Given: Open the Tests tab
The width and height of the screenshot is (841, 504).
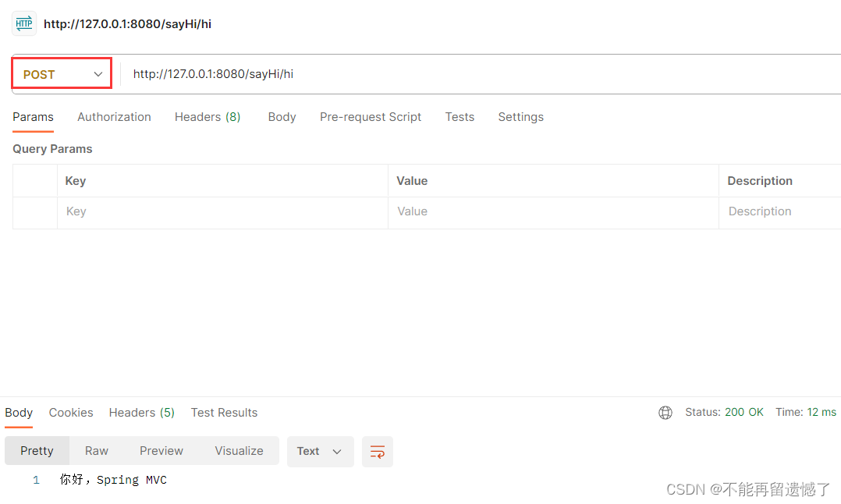Looking at the screenshot, I should coord(460,117).
